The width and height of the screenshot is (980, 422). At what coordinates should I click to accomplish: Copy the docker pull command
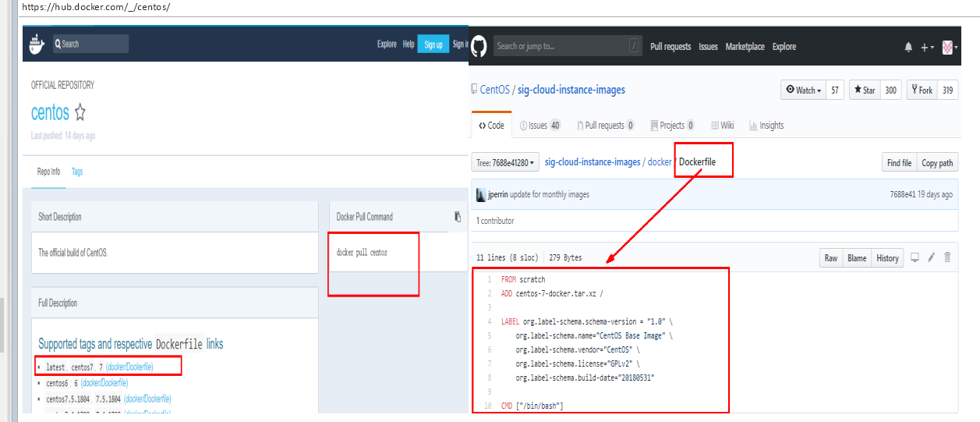pyautogui.click(x=458, y=217)
